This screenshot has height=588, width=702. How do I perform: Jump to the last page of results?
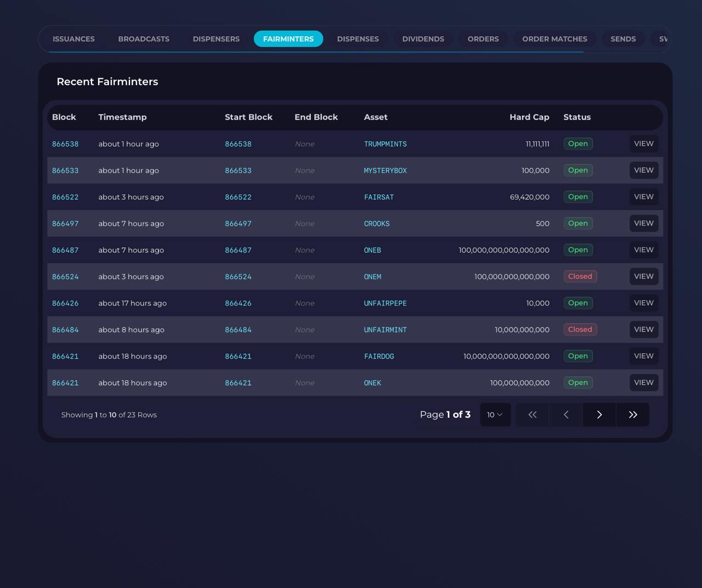(633, 415)
